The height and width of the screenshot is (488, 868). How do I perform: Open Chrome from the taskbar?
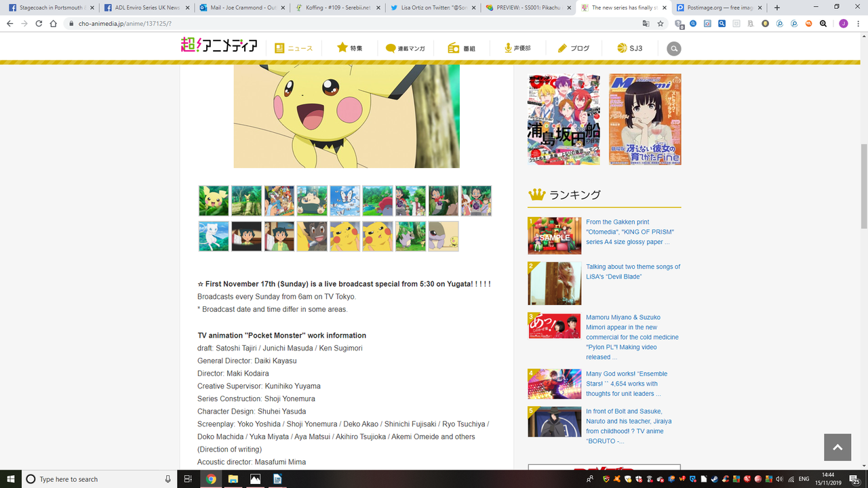(x=211, y=479)
